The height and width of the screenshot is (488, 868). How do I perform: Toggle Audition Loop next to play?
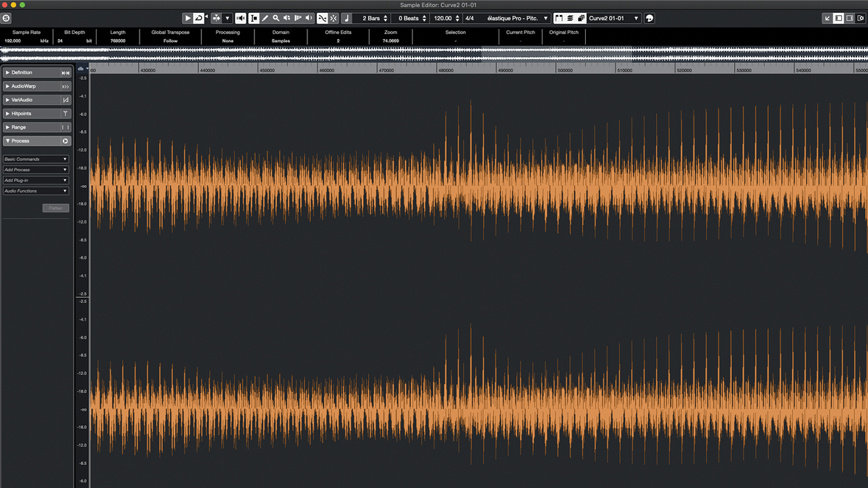(x=198, y=18)
